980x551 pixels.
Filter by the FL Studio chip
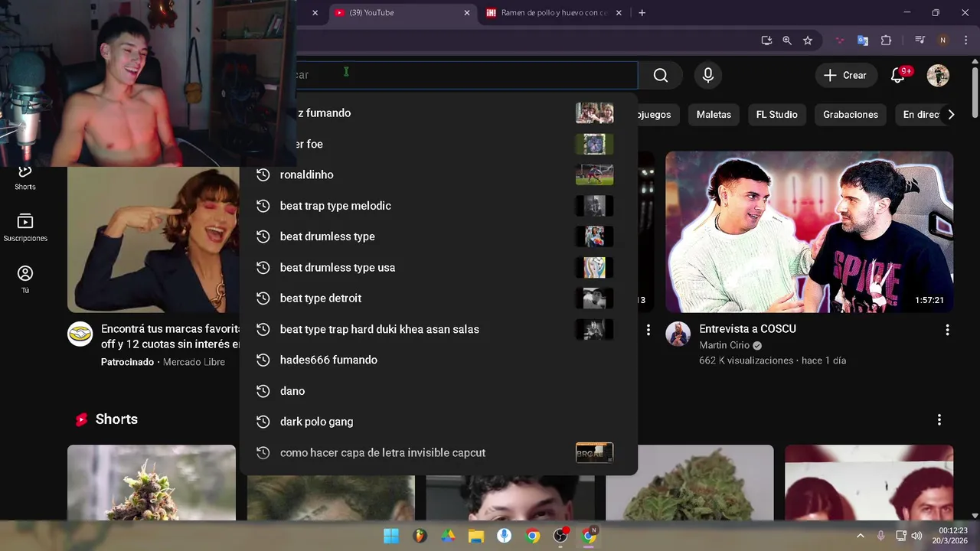pos(776,114)
